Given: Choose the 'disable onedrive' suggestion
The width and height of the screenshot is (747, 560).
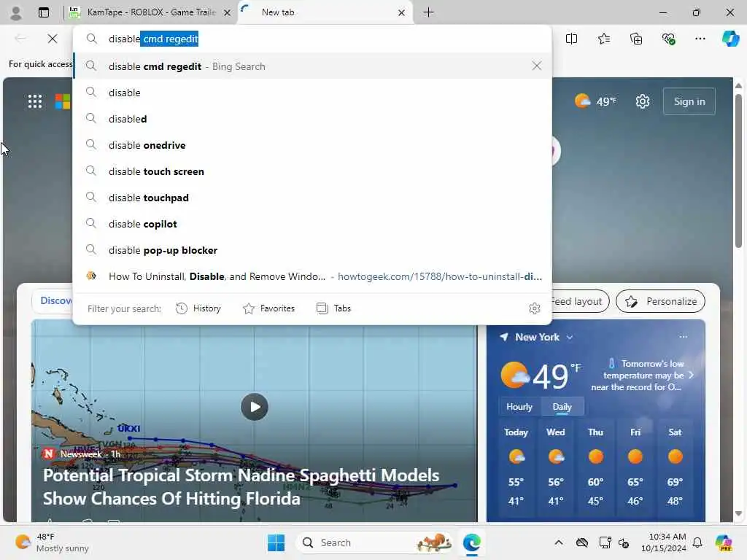Looking at the screenshot, I should (312, 145).
